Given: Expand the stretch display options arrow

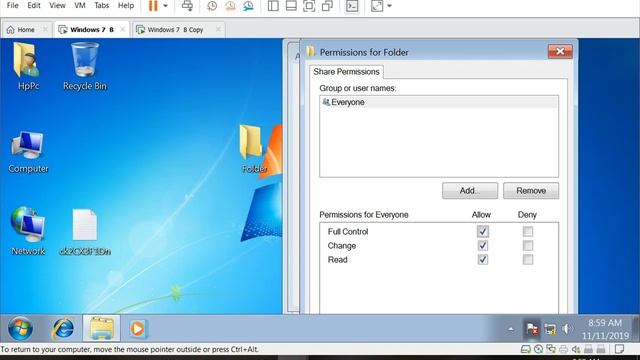Looking at the screenshot, I should [389, 6].
